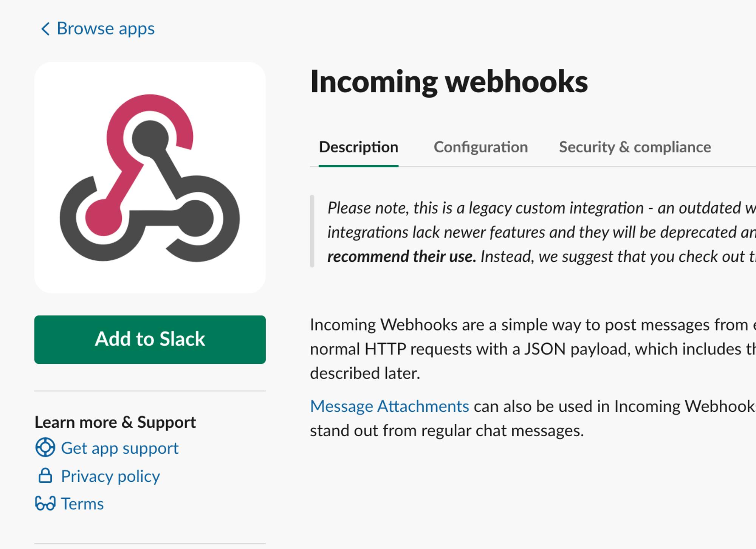The image size is (756, 549).
Task: Select the Security & compliance tab
Action: tap(635, 147)
